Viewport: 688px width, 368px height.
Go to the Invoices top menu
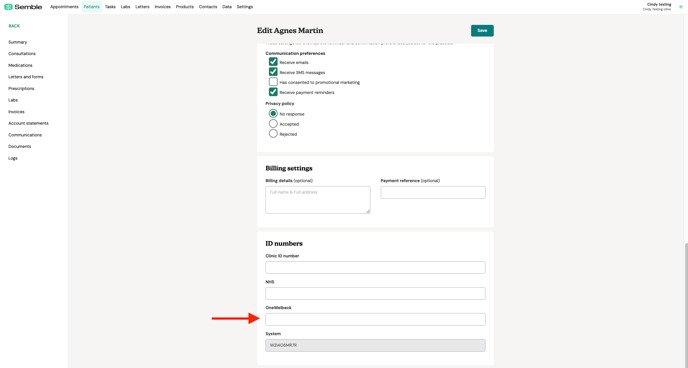click(x=162, y=7)
